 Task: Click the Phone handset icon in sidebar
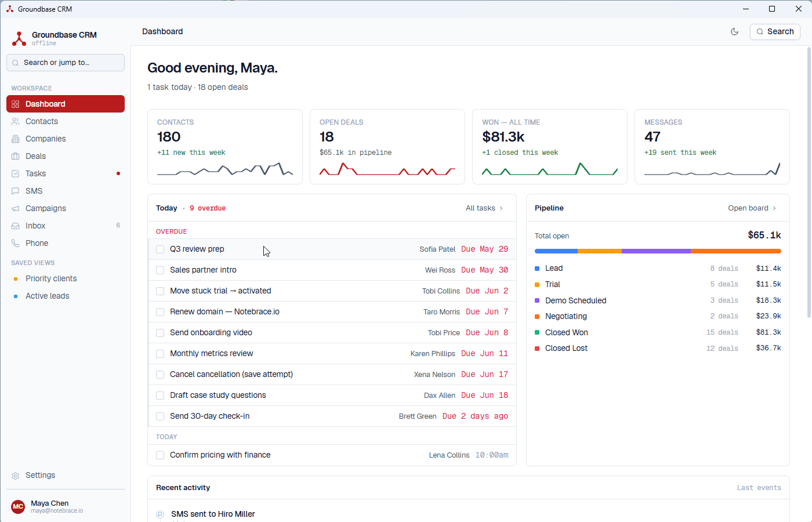[16, 243]
